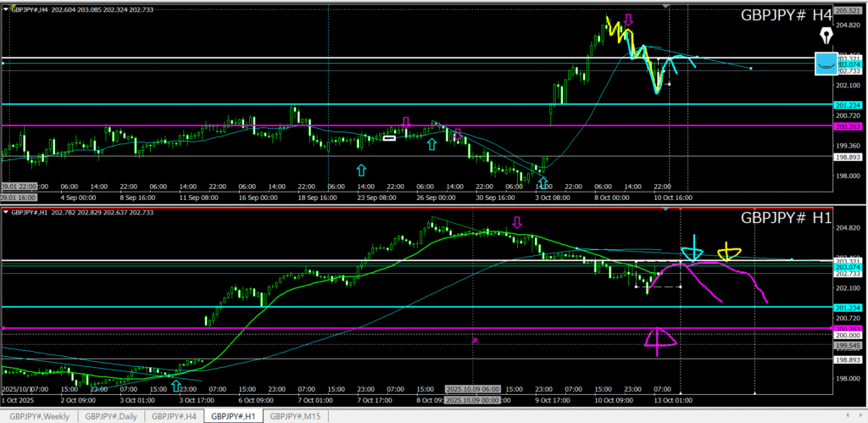Switch to GBPJPY#,H4 tab

tap(175, 416)
